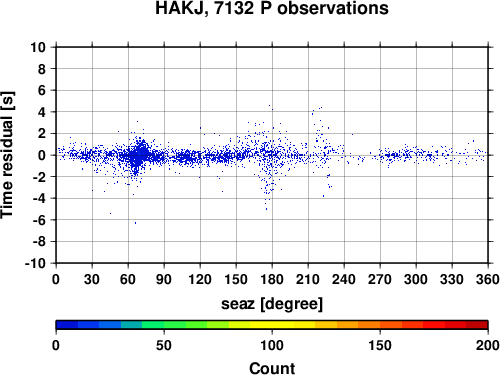
Task: Select the dark red end of colorbar
Action: 477,325
